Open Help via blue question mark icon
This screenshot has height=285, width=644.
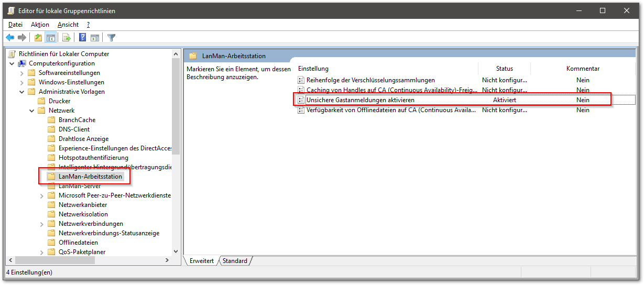click(83, 38)
